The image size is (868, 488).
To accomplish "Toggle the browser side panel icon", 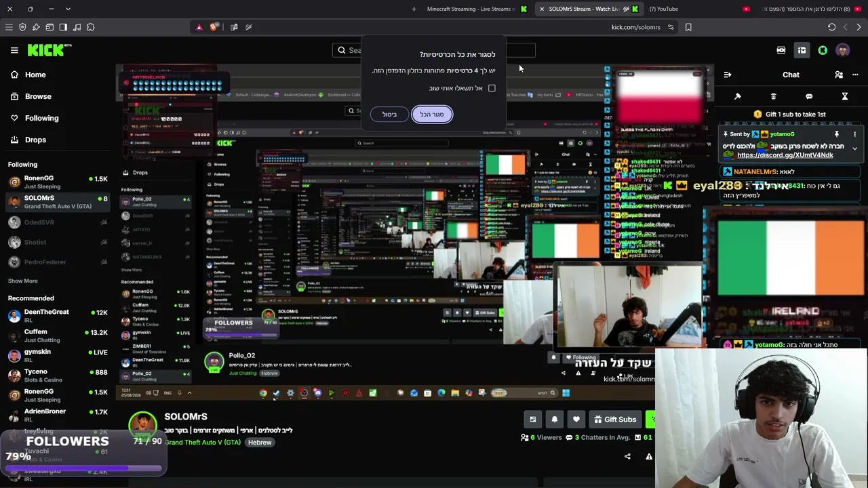I will pyautogui.click(x=63, y=27).
